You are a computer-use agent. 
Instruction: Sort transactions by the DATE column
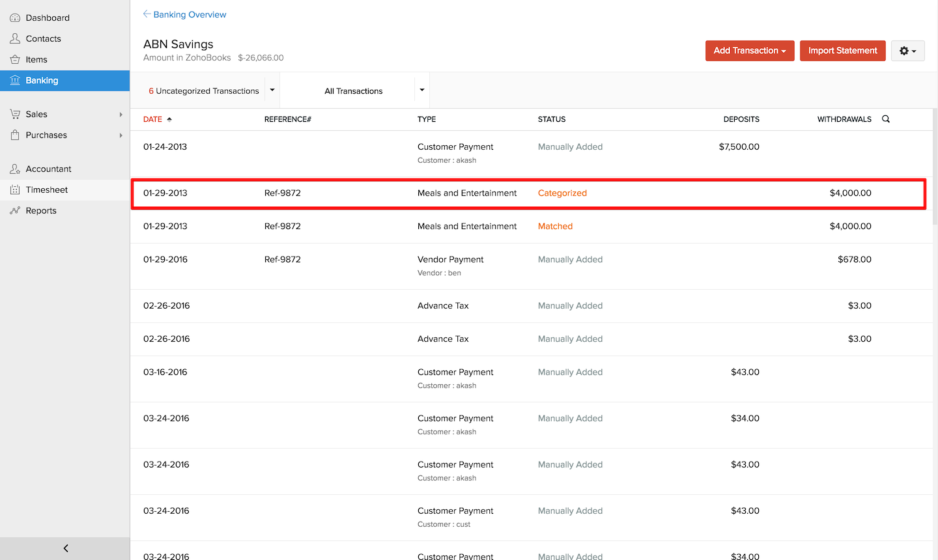pos(153,119)
